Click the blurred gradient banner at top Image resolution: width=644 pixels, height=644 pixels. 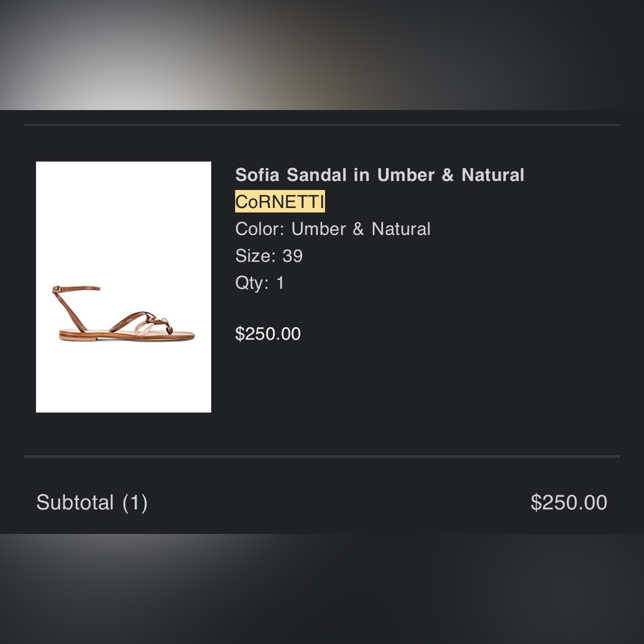(x=322, y=55)
